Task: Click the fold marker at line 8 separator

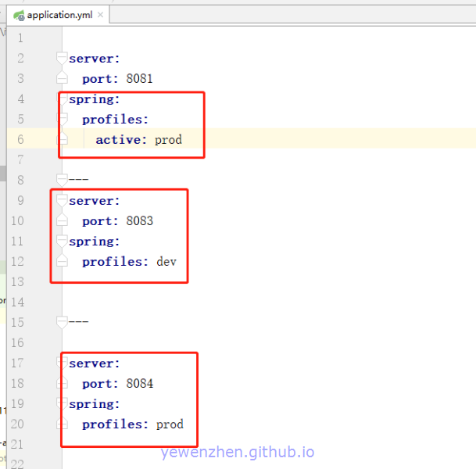Action: 63,180
